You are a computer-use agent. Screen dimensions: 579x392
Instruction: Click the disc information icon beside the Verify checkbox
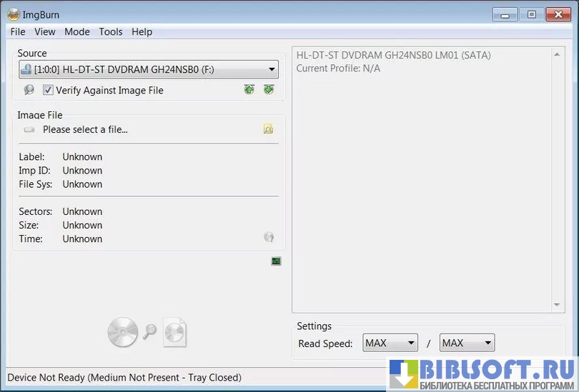[29, 90]
